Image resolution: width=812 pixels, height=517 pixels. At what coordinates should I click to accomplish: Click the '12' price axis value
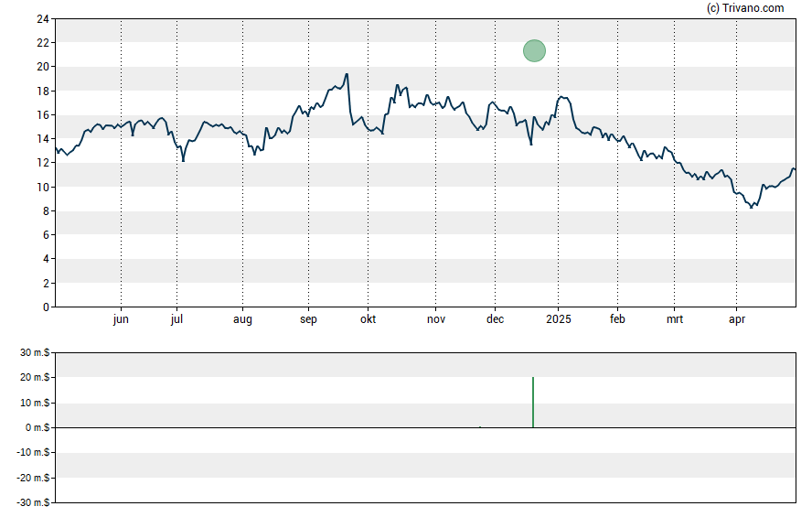[x=43, y=163]
